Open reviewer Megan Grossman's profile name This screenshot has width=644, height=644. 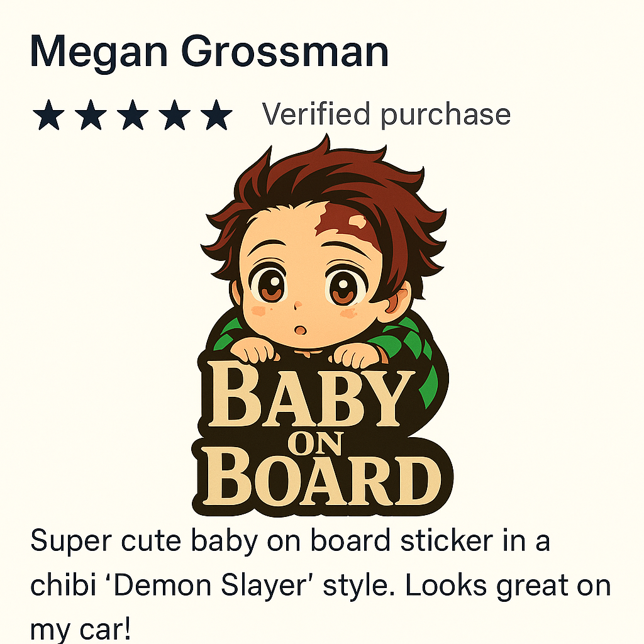tap(209, 52)
